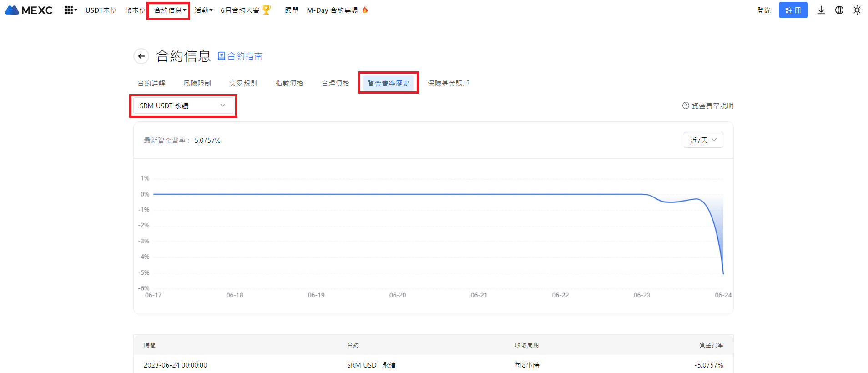
Task: Click the download icon in header
Action: point(821,10)
